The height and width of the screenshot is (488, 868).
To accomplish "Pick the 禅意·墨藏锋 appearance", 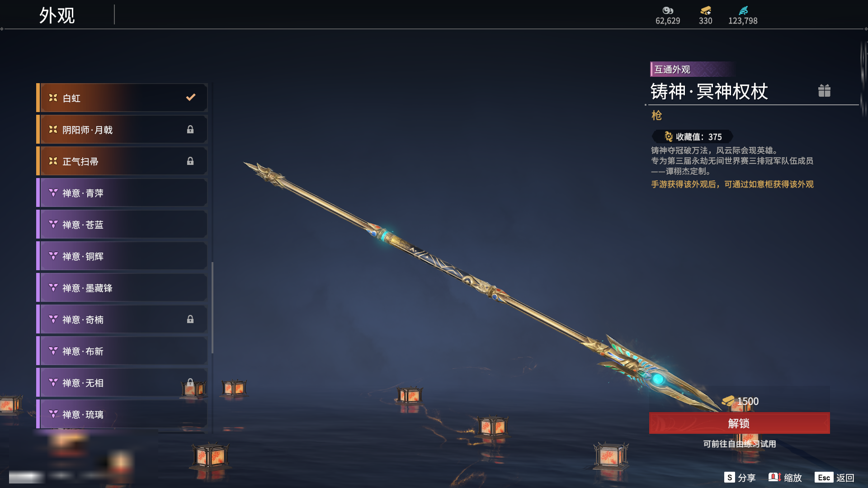I will (x=122, y=288).
